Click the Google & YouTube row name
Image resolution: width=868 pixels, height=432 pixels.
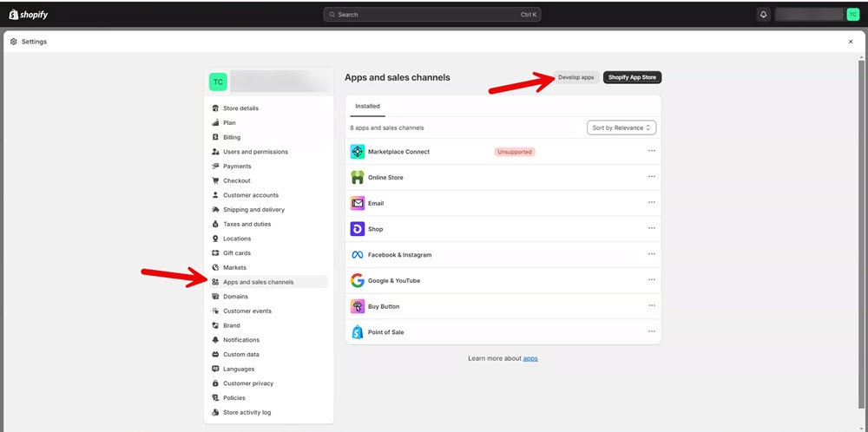click(394, 281)
